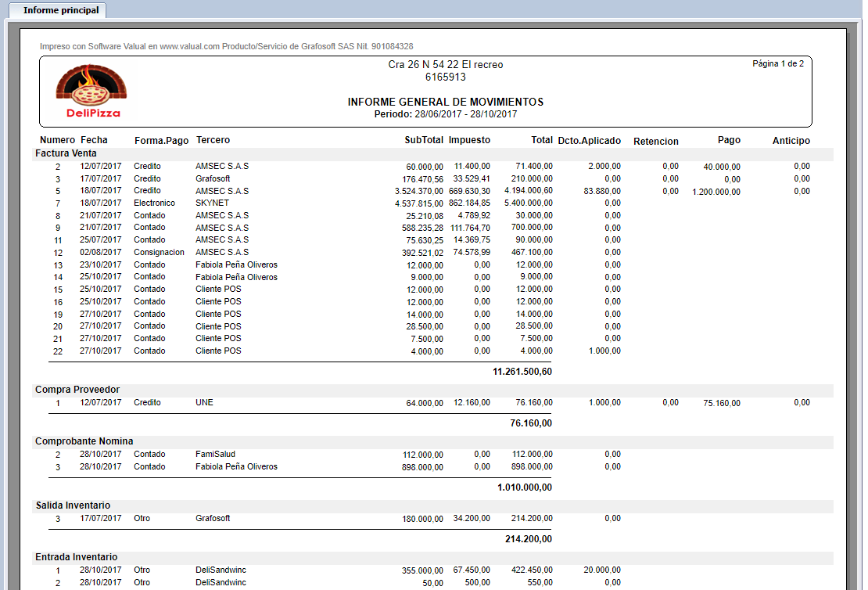Click the SKYNET invoice row entry

pyautogui.click(x=211, y=203)
